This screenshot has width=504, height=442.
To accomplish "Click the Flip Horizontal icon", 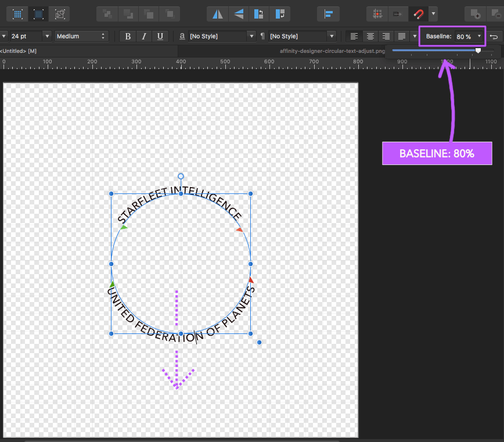I will click(x=218, y=13).
